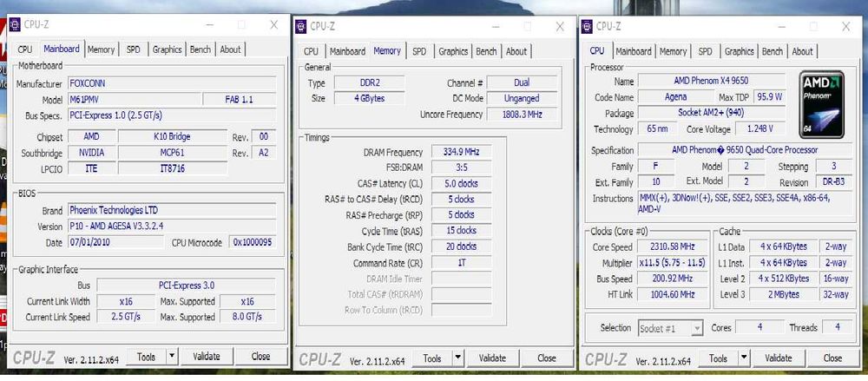Open About tab in the Mainboard window
Viewport: 868px width, 381px height.
230,49
